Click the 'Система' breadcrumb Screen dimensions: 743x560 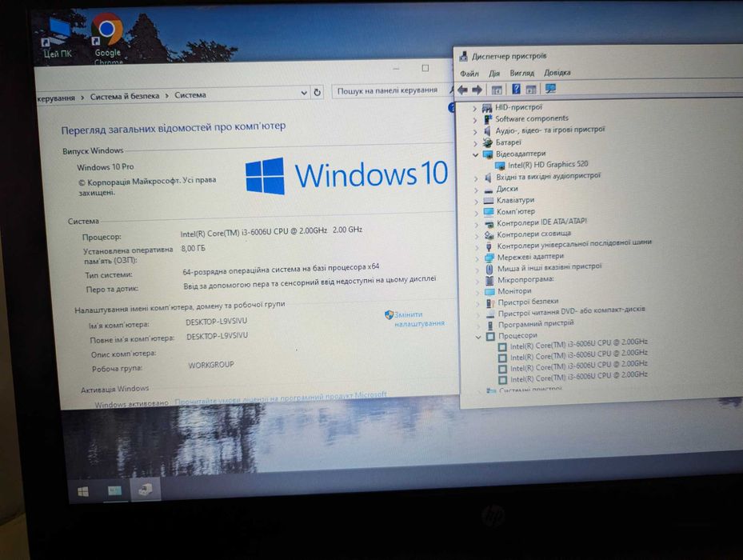point(190,95)
